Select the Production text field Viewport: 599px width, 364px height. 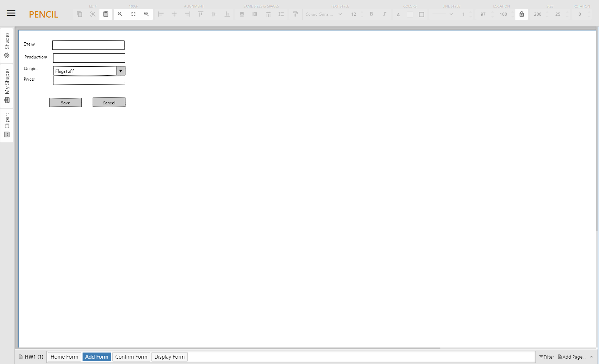click(89, 58)
